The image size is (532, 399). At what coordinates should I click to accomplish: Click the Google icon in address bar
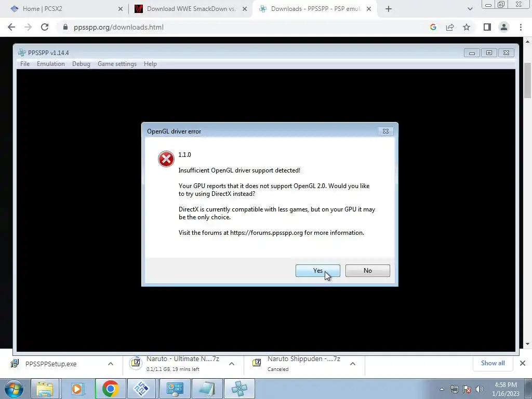tap(433, 27)
